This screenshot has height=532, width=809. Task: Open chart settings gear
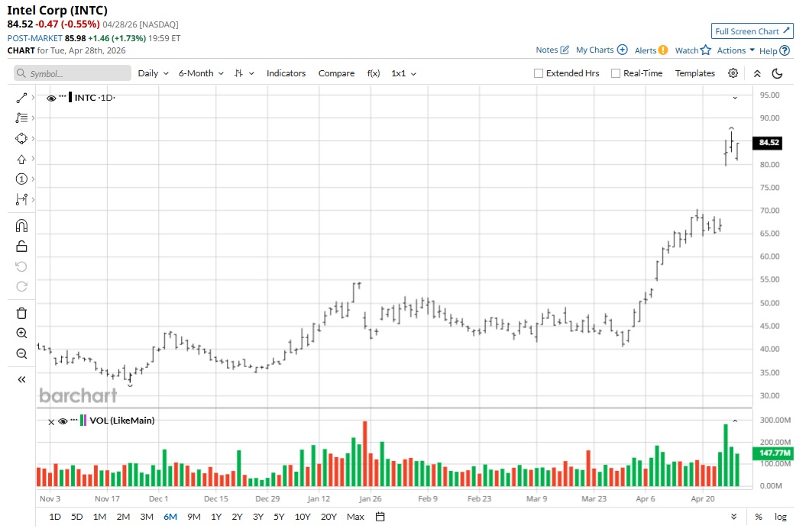click(733, 73)
